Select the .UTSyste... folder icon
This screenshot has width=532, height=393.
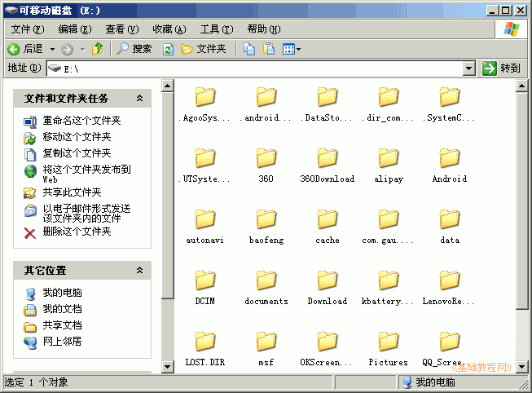(205, 158)
